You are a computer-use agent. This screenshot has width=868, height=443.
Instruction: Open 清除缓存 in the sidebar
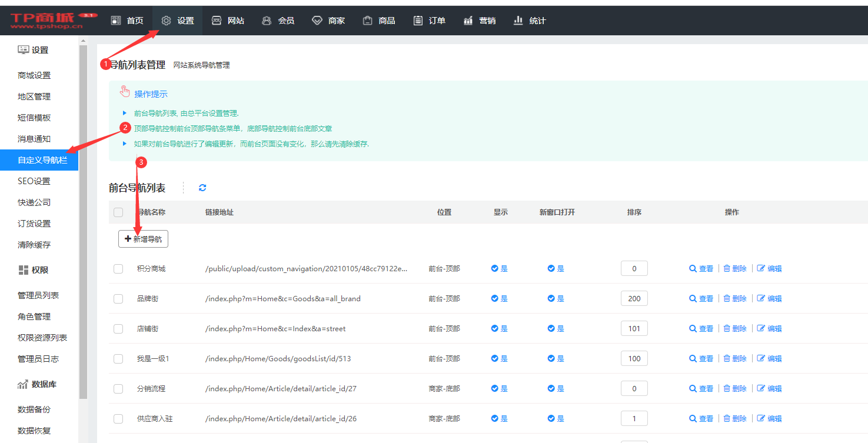[34, 245]
